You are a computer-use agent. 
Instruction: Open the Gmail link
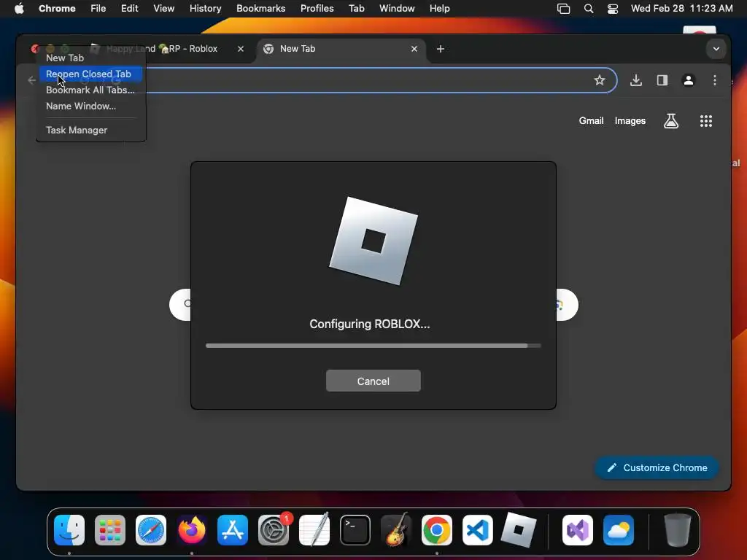(591, 121)
